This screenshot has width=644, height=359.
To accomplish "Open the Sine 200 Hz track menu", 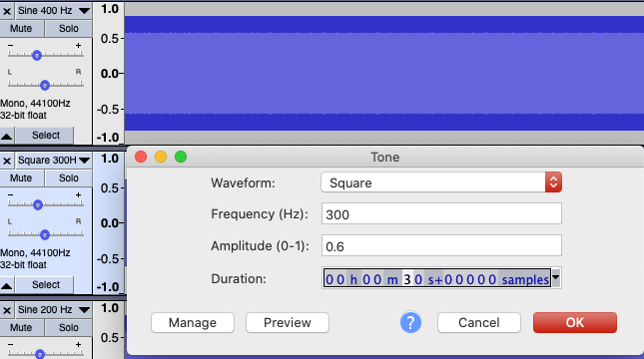I will pyautogui.click(x=53, y=310).
